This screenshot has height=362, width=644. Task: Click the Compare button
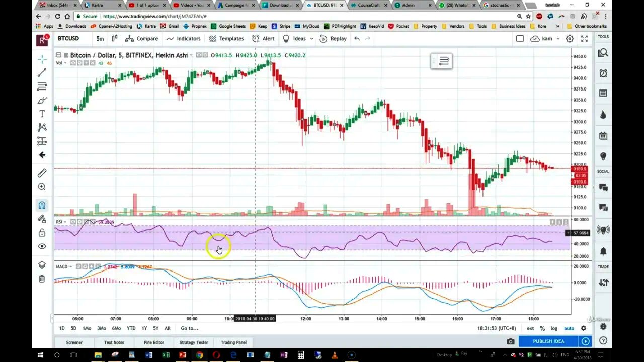click(141, 38)
